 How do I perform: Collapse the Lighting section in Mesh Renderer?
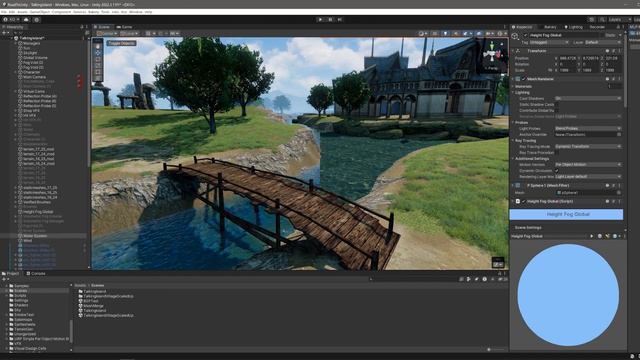pyautogui.click(x=513, y=93)
